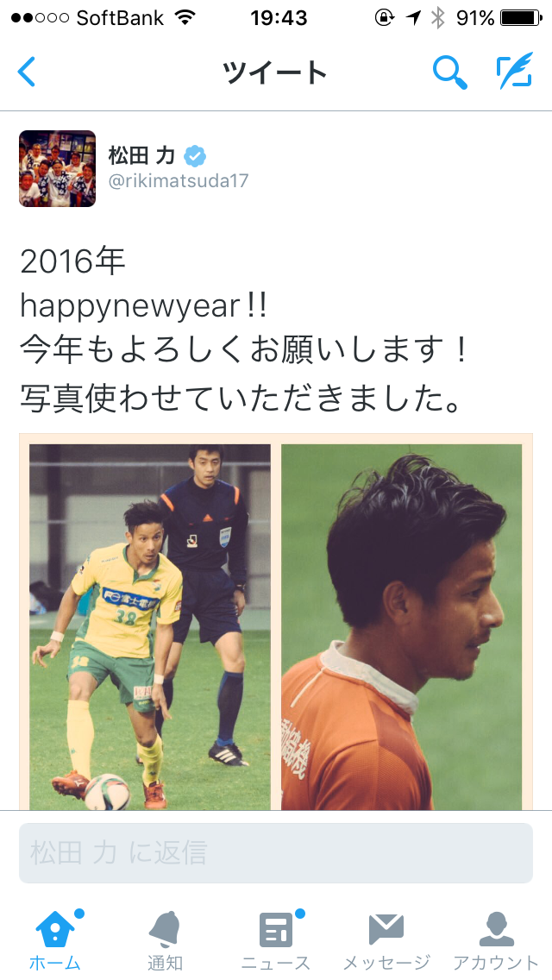Tap the 松田 力 profile avatar
Screen dimensions: 552x980
[58, 169]
